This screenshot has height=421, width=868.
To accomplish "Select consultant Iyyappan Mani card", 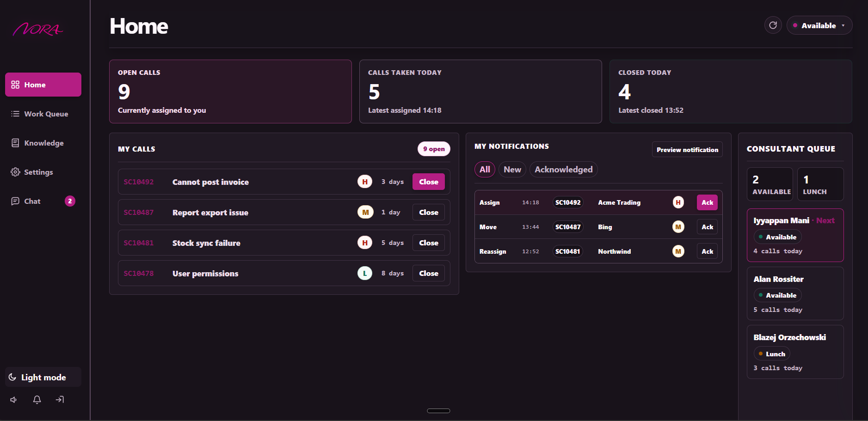I will pos(795,235).
